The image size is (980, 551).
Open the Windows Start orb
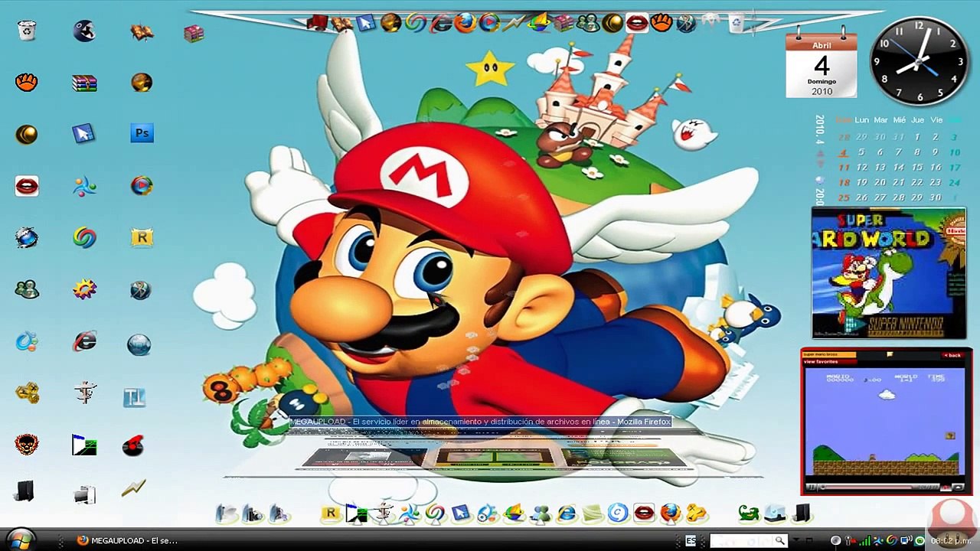(x=21, y=540)
